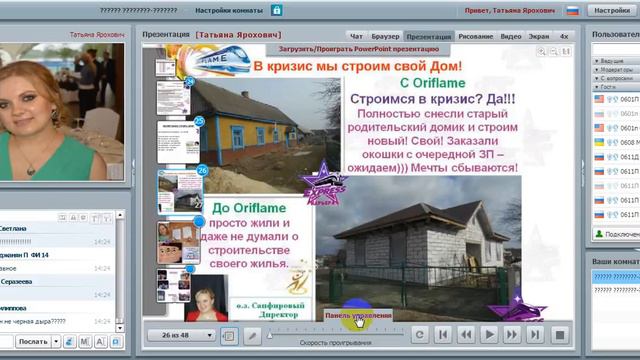
Task: Select the 4x layout tab
Action: [x=564, y=36]
